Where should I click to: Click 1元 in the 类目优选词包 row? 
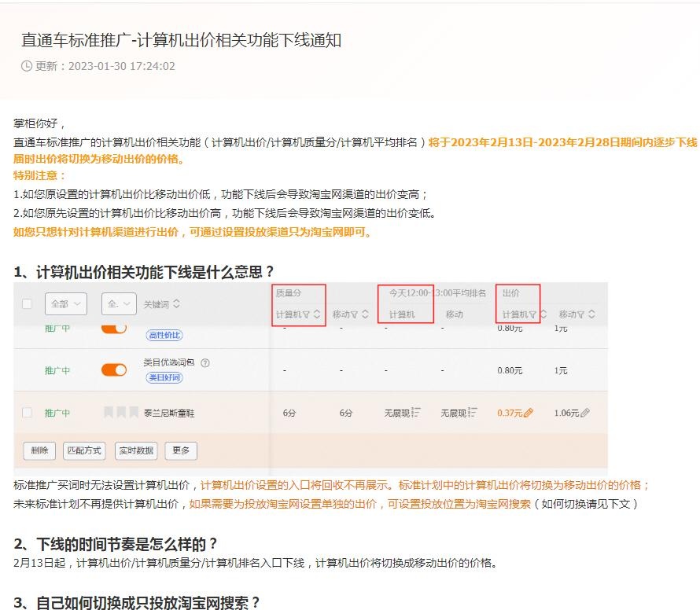pos(561,370)
